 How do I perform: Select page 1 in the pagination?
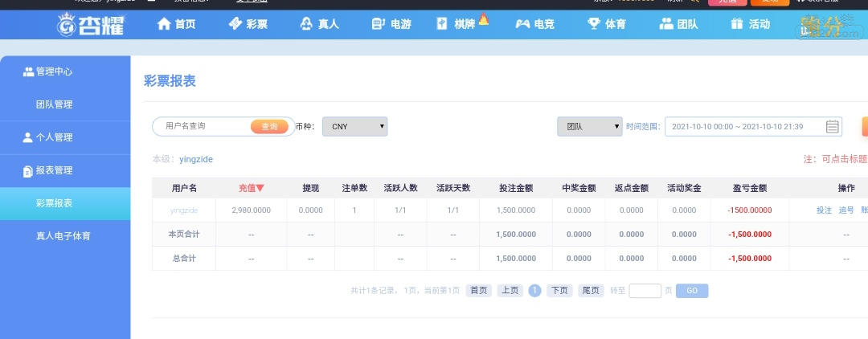pos(534,291)
